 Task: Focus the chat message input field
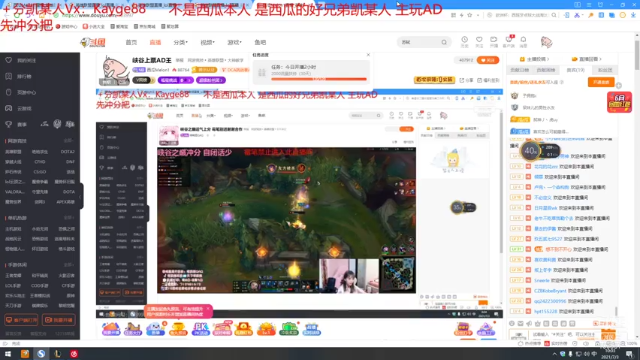563,335
